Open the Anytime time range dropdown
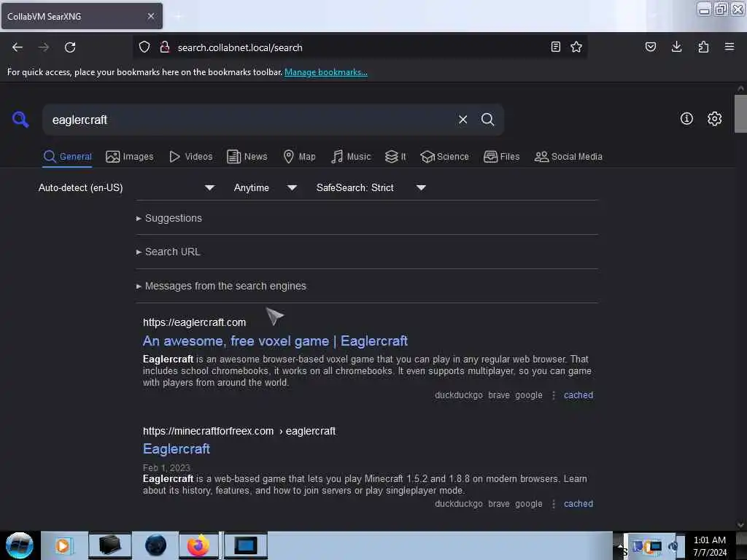Viewport: 747px width, 560px height. pos(265,187)
